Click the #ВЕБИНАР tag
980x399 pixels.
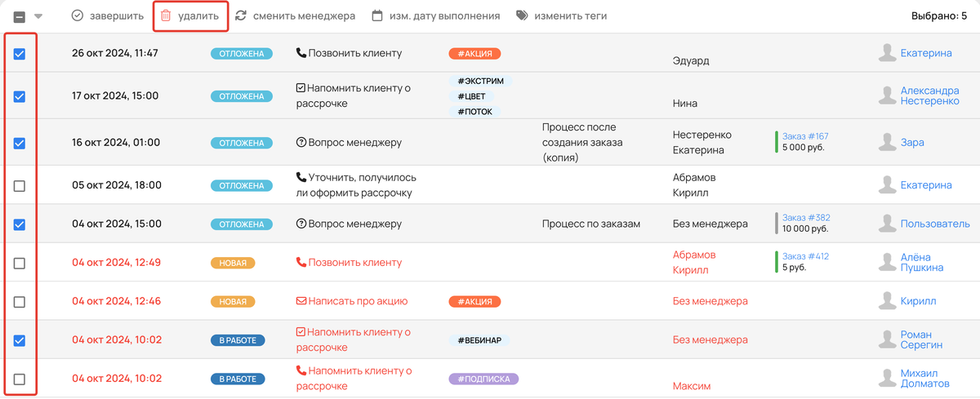(479, 340)
